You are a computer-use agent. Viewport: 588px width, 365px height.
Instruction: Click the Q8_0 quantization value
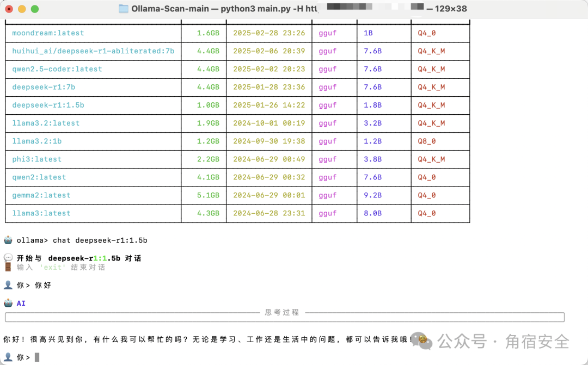pos(427,141)
